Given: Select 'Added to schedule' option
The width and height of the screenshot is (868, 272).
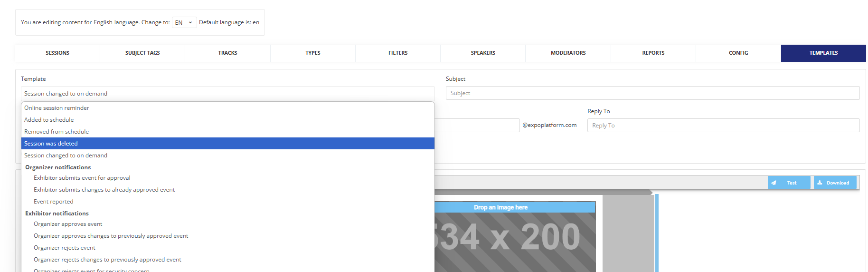Looking at the screenshot, I should [x=49, y=120].
